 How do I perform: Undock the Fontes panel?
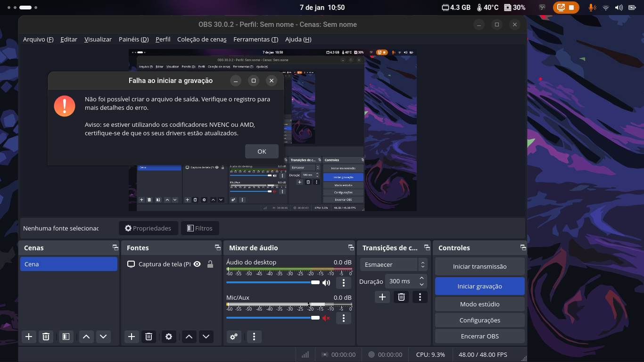coord(218,247)
